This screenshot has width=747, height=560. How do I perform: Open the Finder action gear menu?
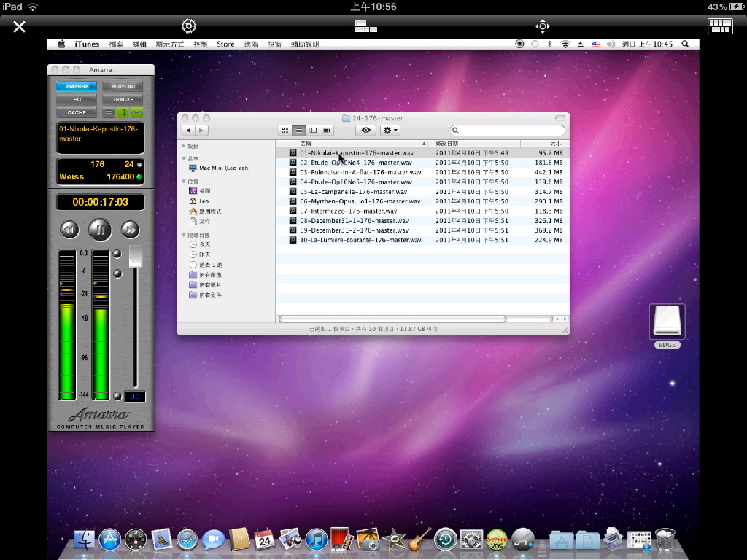point(390,130)
